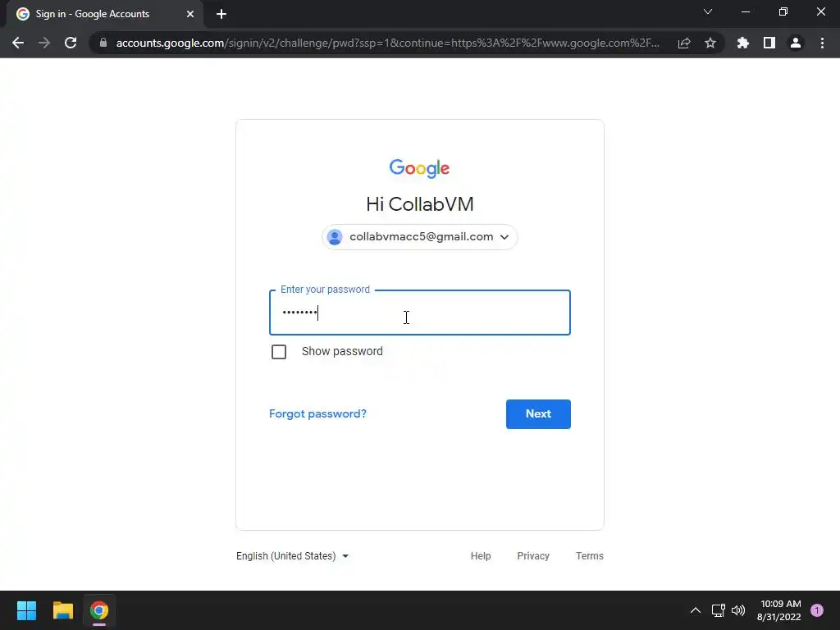840x630 pixels.
Task: Focus the Enter your password field
Action: [x=419, y=313]
